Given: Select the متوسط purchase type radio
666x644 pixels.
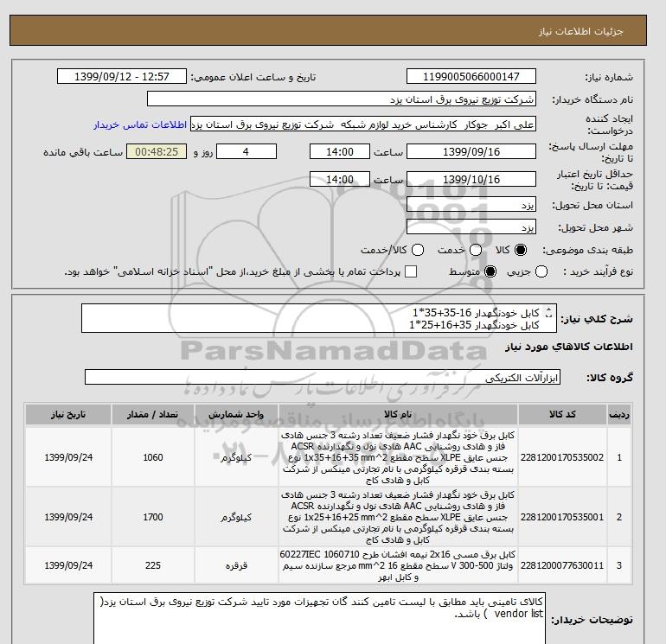Looking at the screenshot, I should click(490, 271).
